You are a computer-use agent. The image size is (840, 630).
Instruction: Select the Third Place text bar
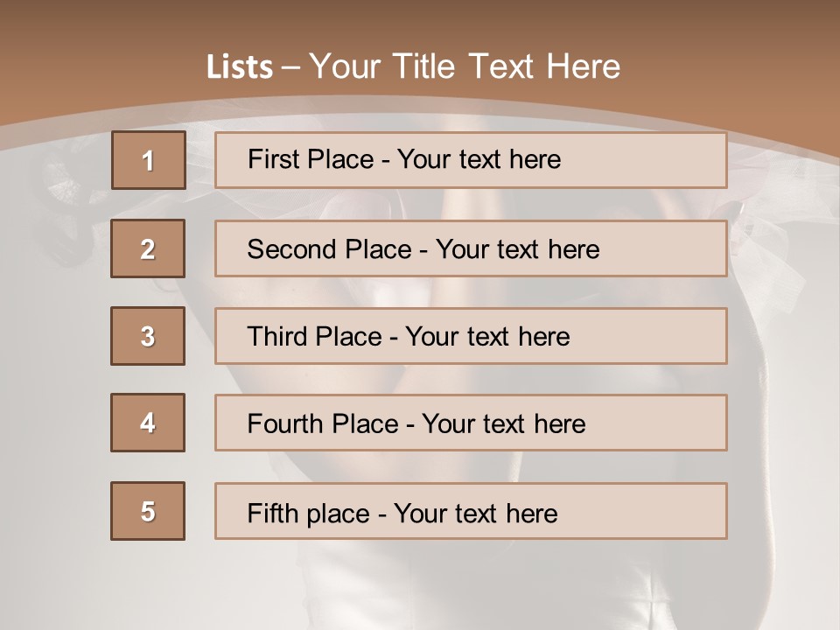tap(471, 336)
